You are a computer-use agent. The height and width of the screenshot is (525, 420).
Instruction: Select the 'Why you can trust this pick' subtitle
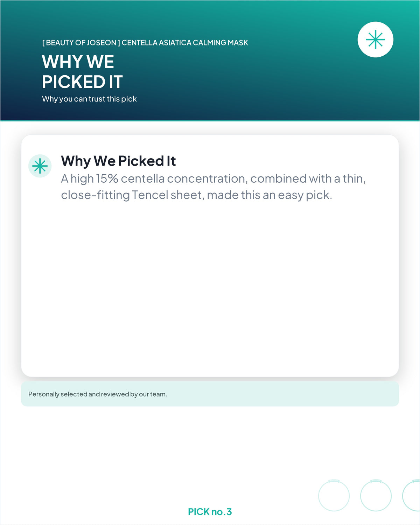89,99
